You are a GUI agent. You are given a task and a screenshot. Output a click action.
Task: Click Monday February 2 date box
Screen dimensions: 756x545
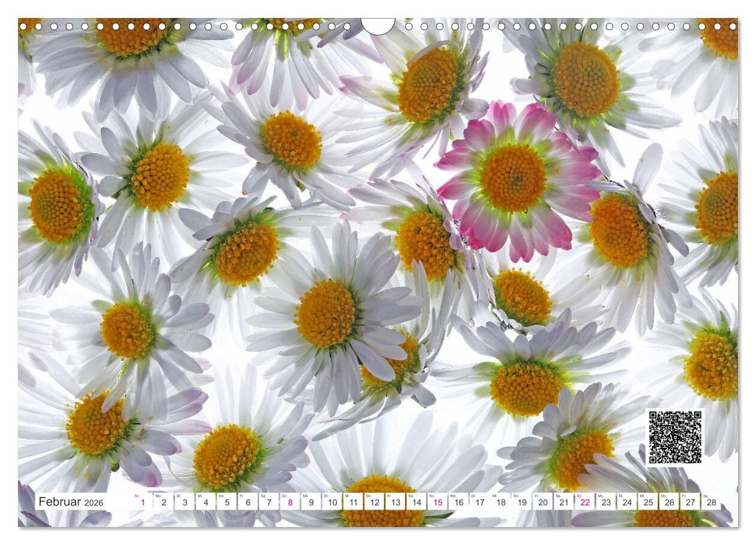pos(163,502)
